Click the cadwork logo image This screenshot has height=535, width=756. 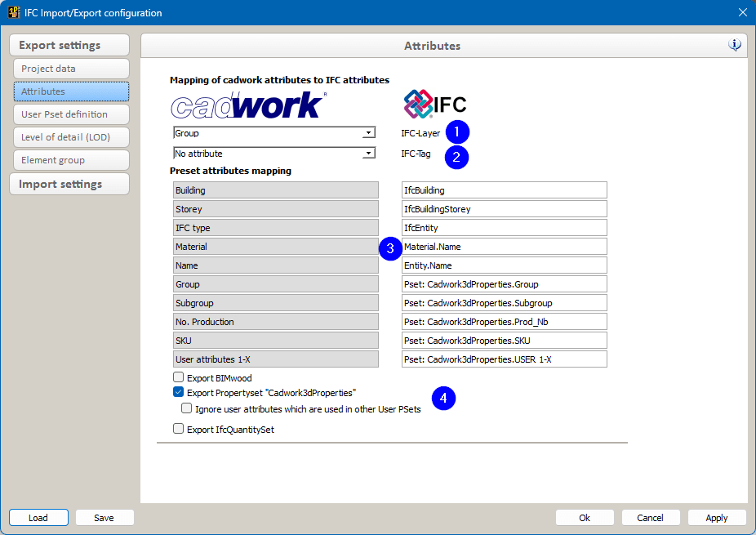pos(248,105)
